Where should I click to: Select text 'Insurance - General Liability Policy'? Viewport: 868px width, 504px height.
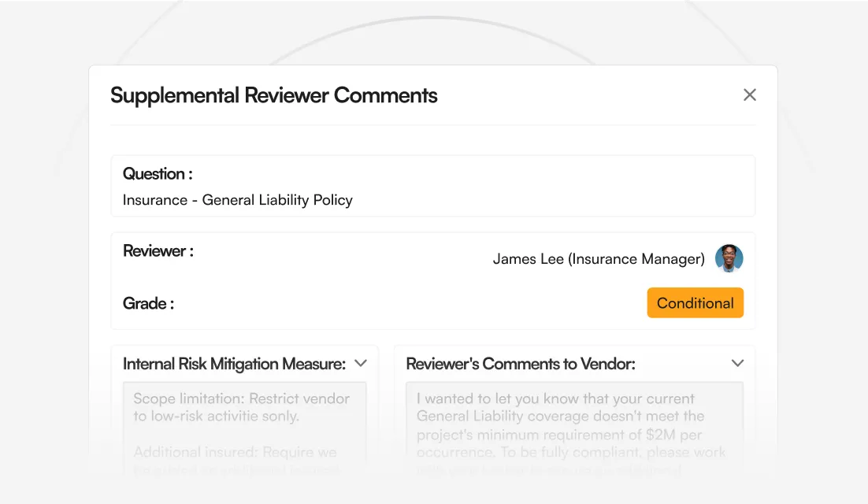point(238,200)
